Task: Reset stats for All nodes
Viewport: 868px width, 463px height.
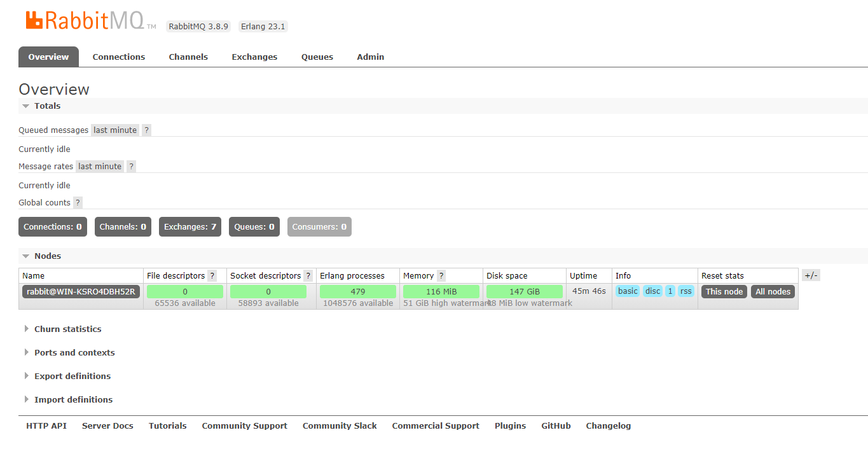Action: (773, 291)
